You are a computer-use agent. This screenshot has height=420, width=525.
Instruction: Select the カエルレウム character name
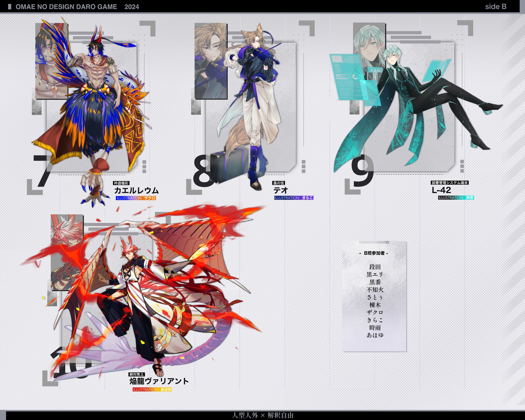[x=136, y=191]
